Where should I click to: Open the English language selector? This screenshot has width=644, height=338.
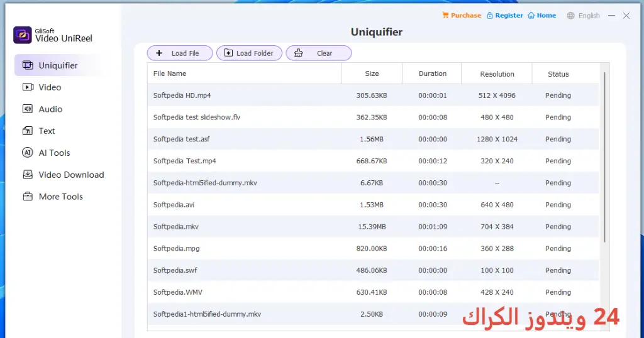click(583, 16)
